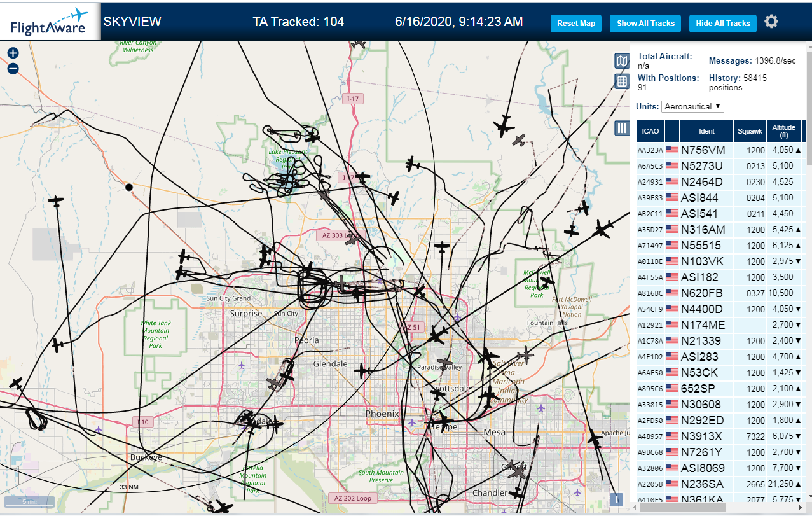Click ICAO code A6A5C3
Viewport: 812px width, 516px height.
[x=650, y=166]
